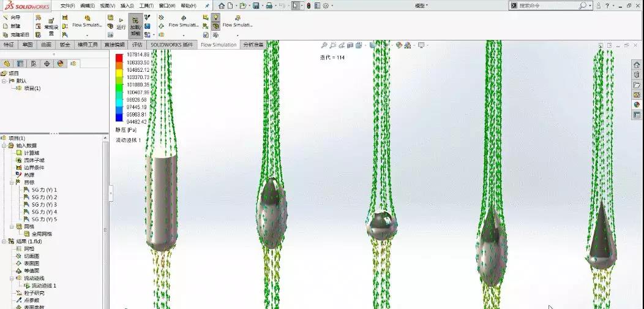Click the Print icon in the top toolbar
The height and width of the screenshot is (309, 644).
(x=269, y=6)
